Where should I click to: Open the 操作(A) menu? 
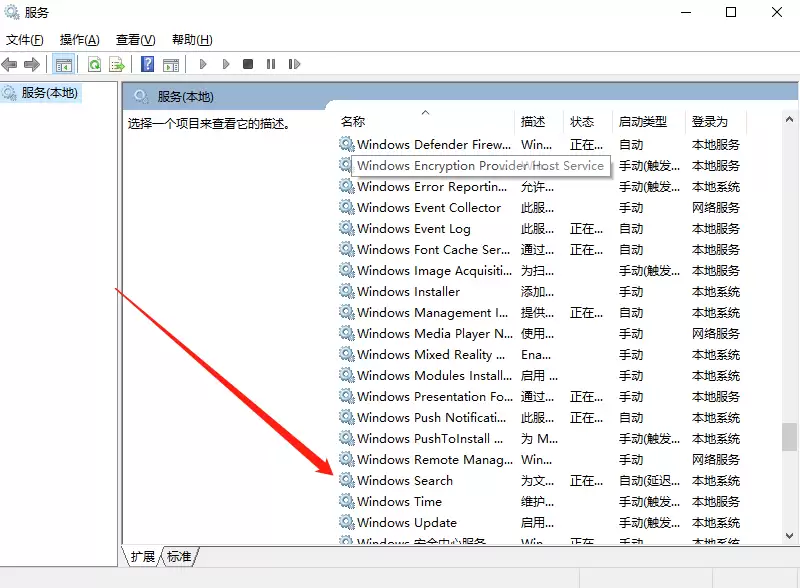coord(78,39)
